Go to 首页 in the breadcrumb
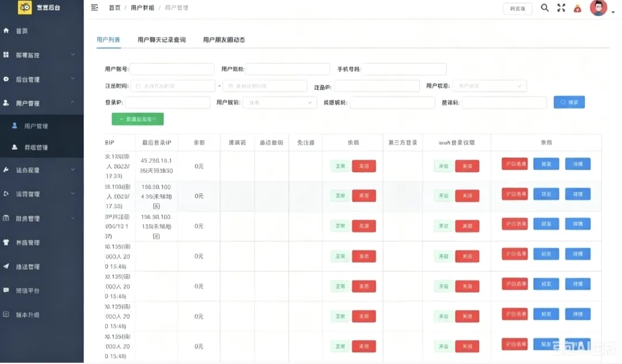This screenshot has width=622, height=364. coord(115,7)
